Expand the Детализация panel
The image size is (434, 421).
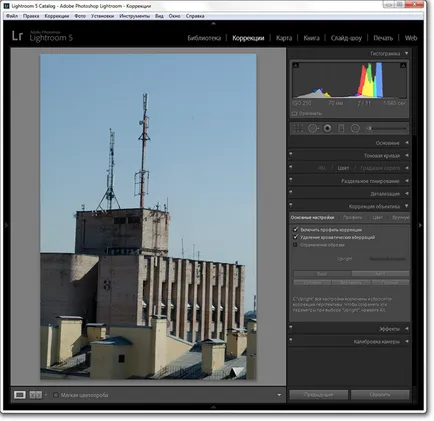[x=407, y=193]
